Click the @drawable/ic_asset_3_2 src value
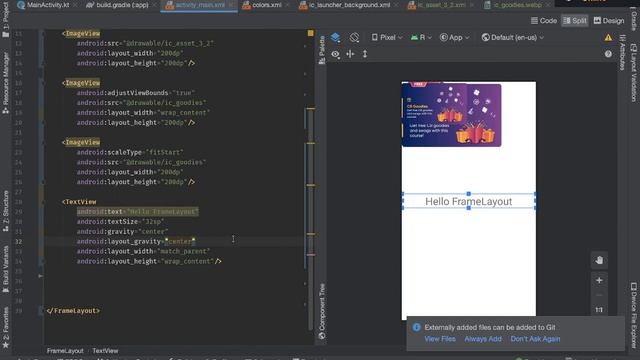The image size is (640, 360). [x=169, y=43]
